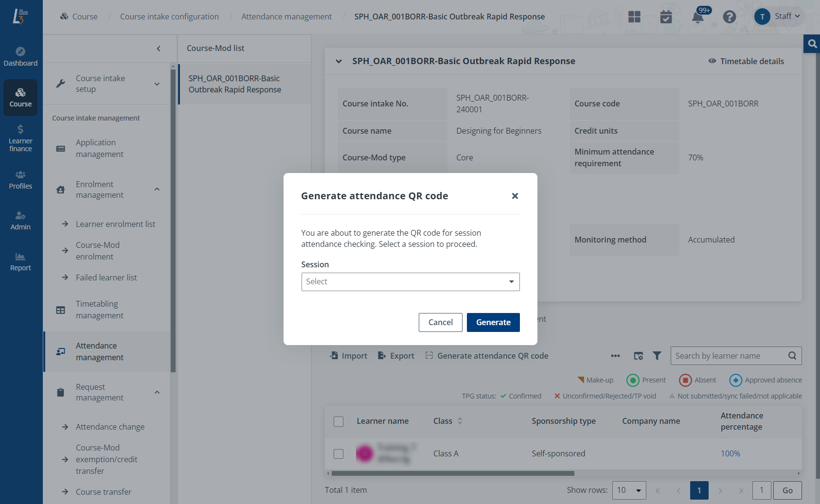This screenshot has height=504, width=820.
Task: Go to Dashboard in the sidebar
Action: point(20,57)
